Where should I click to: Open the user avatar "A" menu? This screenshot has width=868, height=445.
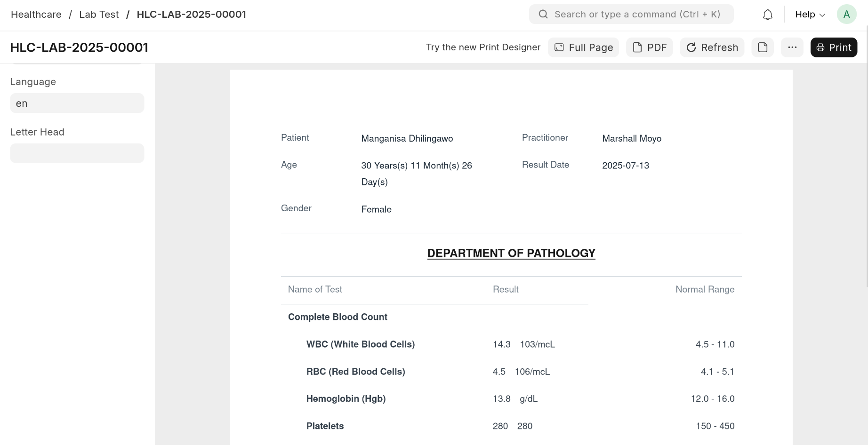[846, 15]
